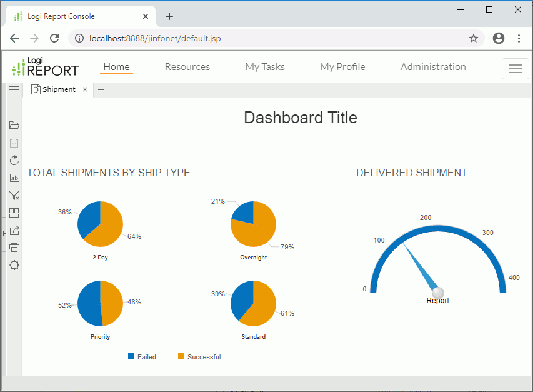Screen dimensions: 533x392
Task: Add a new tab with the plus button
Action: 101,90
